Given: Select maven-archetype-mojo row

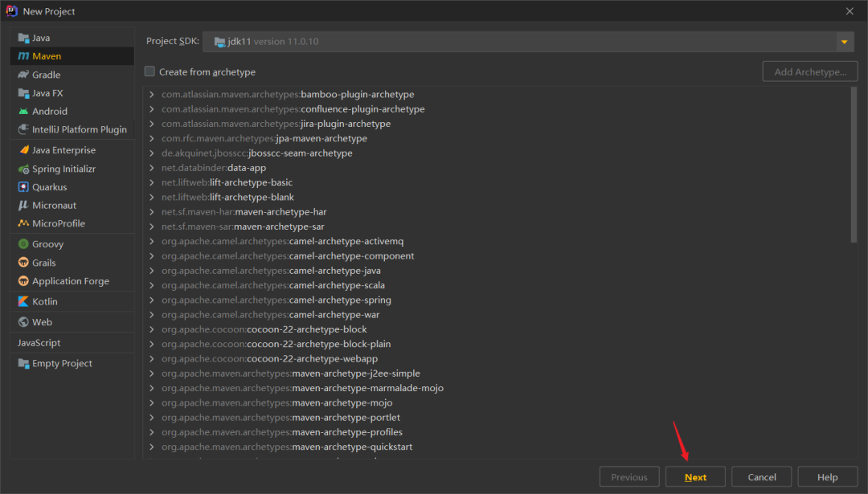Looking at the screenshot, I should pyautogui.click(x=497, y=402).
